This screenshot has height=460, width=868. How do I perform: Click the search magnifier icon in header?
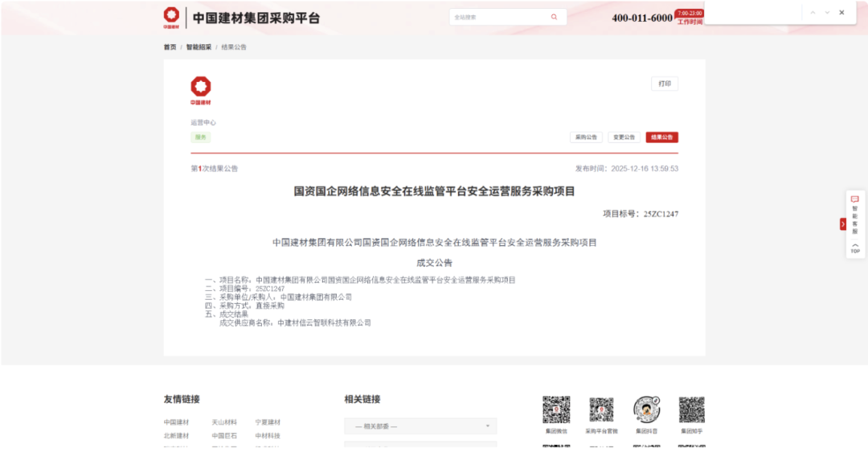(554, 17)
